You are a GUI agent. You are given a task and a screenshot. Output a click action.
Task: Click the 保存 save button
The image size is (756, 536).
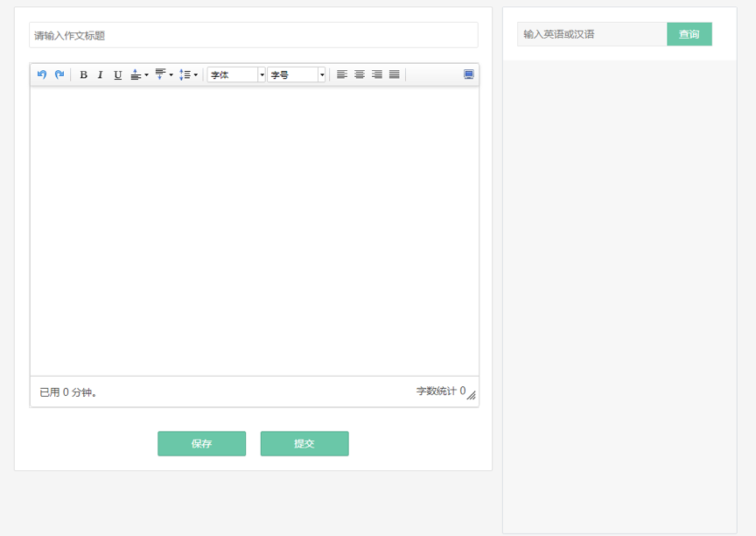pyautogui.click(x=201, y=443)
